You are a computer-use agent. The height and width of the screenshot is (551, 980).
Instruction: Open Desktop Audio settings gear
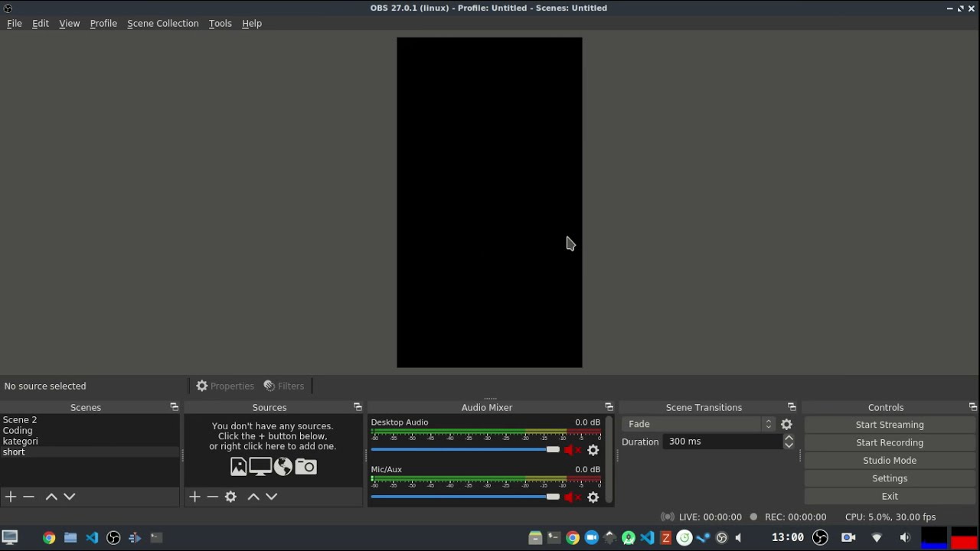593,450
